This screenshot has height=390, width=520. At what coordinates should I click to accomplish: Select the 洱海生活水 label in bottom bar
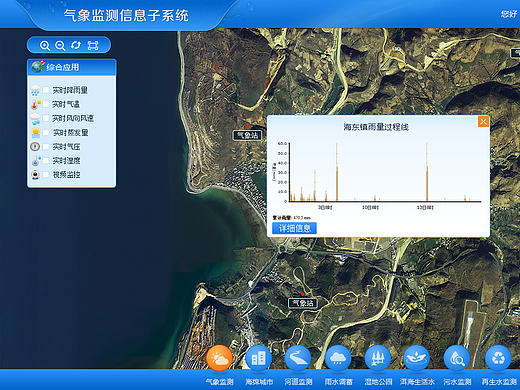pos(417,382)
